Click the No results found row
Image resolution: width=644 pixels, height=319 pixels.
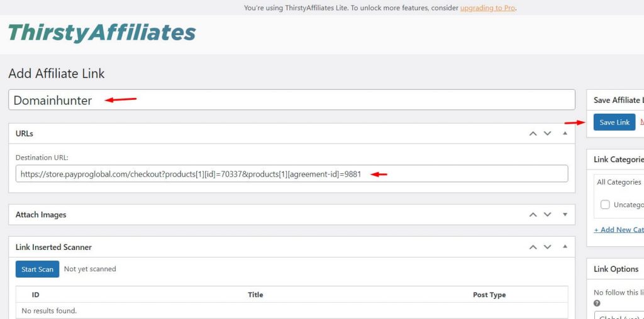[x=292, y=311]
